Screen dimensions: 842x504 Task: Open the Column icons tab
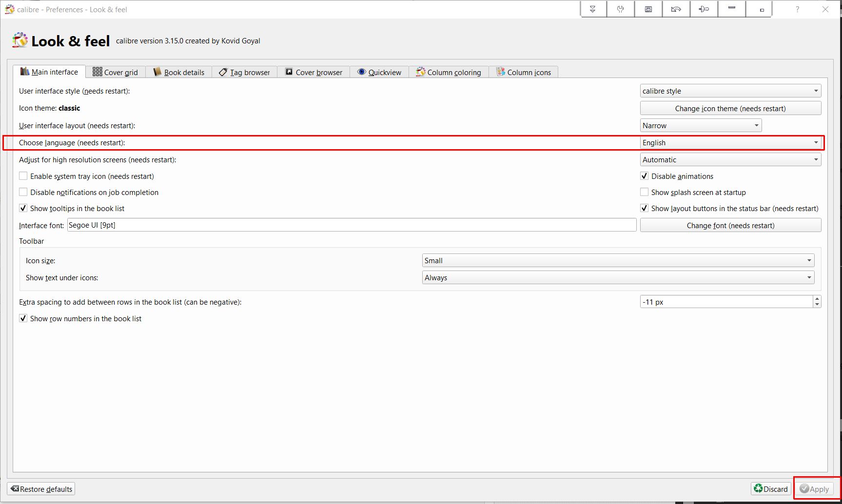pos(524,72)
